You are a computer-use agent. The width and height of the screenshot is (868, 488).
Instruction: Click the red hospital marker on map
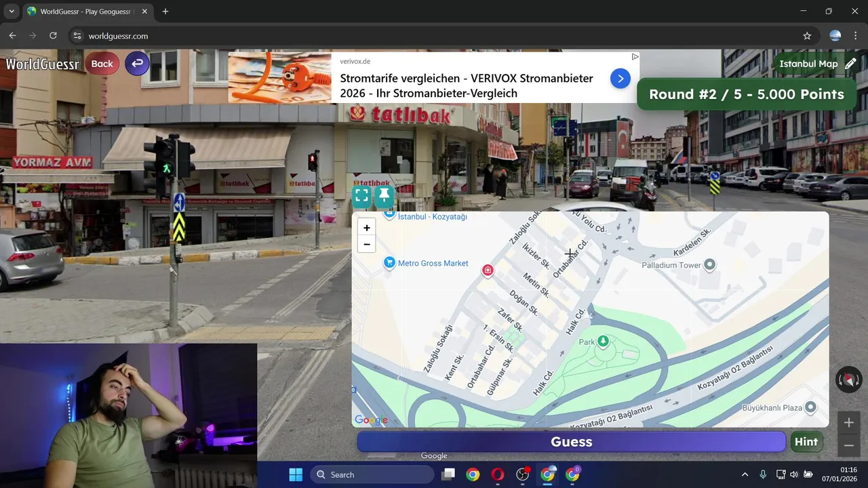488,271
